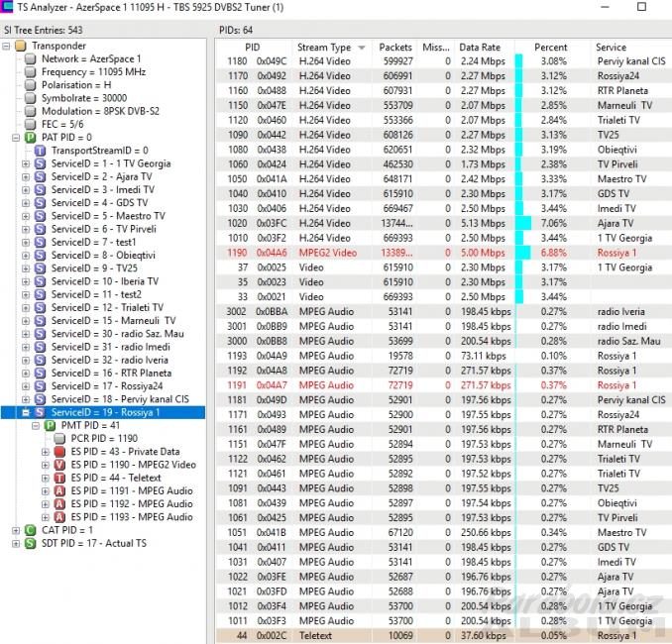Image resolution: width=672 pixels, height=644 pixels.
Task: Maximize the TS Analyzer window
Action: (x=641, y=7)
